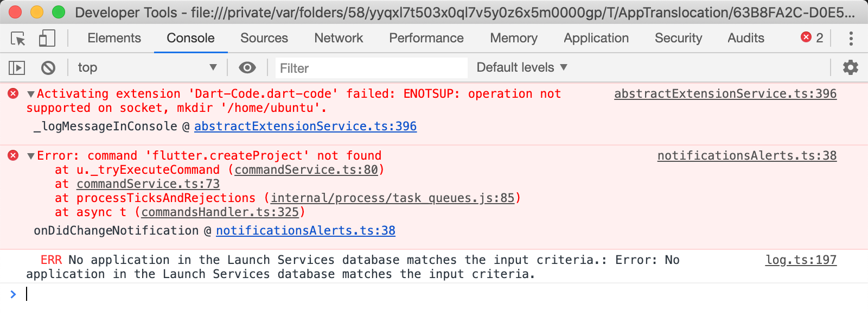Open the top frame context dropdown

point(146,67)
